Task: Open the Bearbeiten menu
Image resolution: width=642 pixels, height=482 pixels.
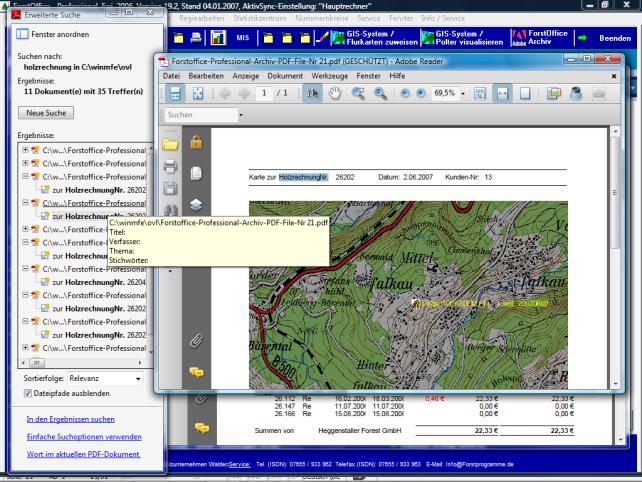Action: pos(206,76)
